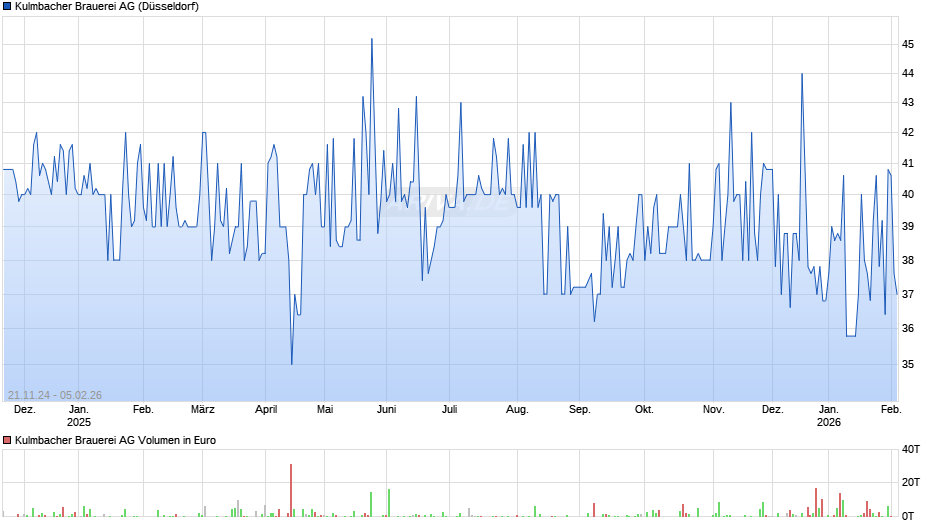
Task: Click the tall green volume bar in early June
Action: click(388, 503)
